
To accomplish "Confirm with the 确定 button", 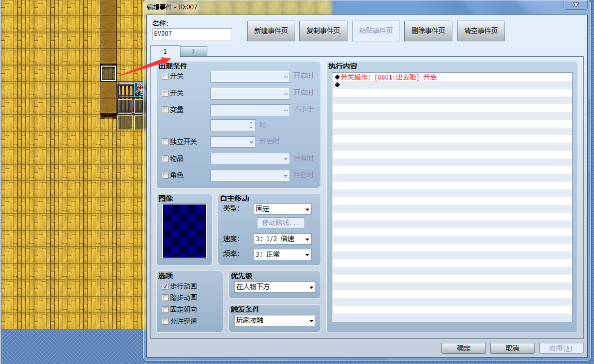I will click(x=464, y=348).
